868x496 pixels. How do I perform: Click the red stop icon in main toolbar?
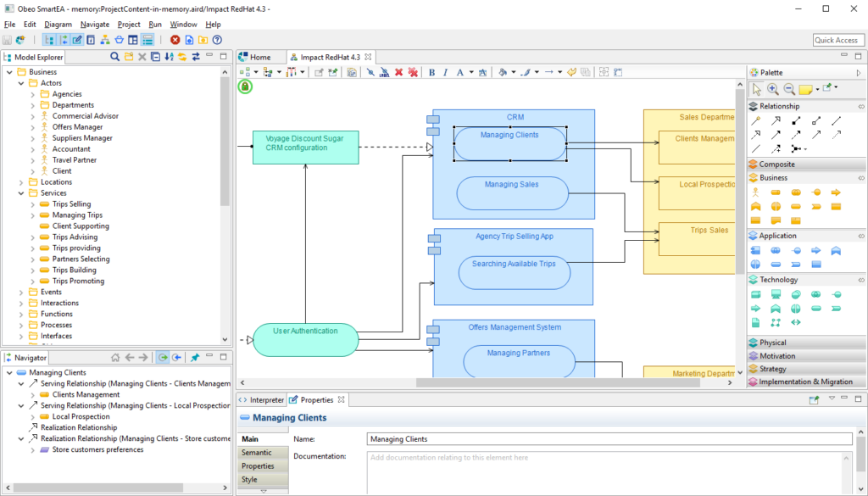pyautogui.click(x=175, y=40)
